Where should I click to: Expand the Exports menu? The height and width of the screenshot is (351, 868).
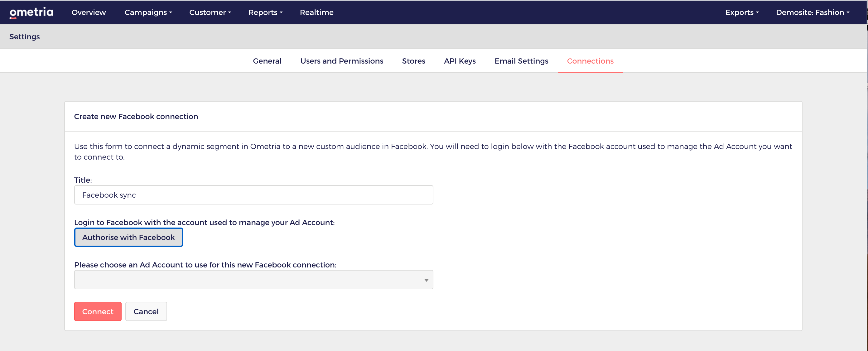(742, 12)
